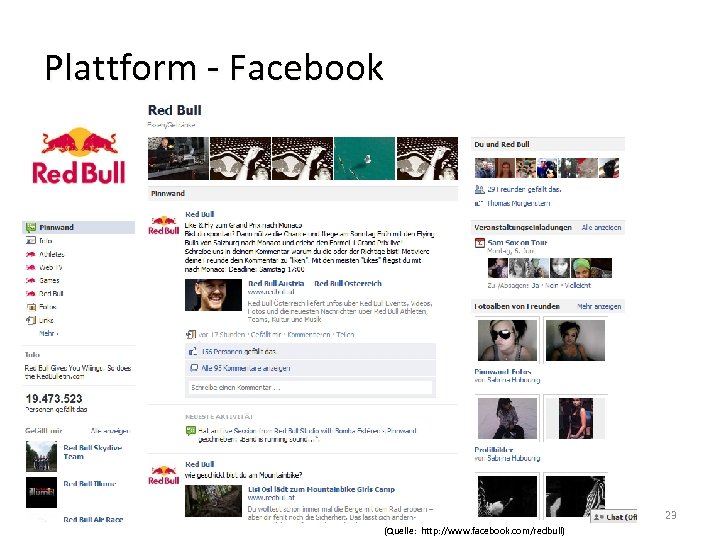The width and height of the screenshot is (720, 540).
Task: Click the Info icon in sidebar
Action: click(31, 241)
